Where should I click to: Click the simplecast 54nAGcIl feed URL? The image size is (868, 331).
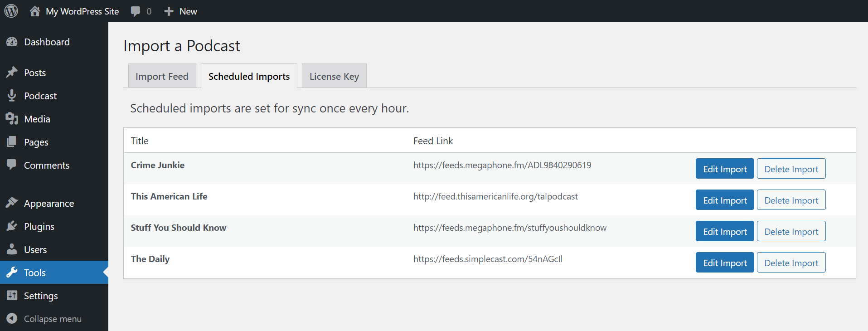coord(488,259)
